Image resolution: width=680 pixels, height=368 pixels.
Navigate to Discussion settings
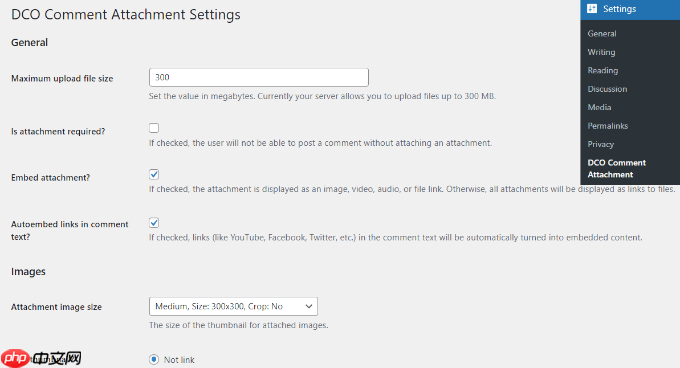coord(607,89)
